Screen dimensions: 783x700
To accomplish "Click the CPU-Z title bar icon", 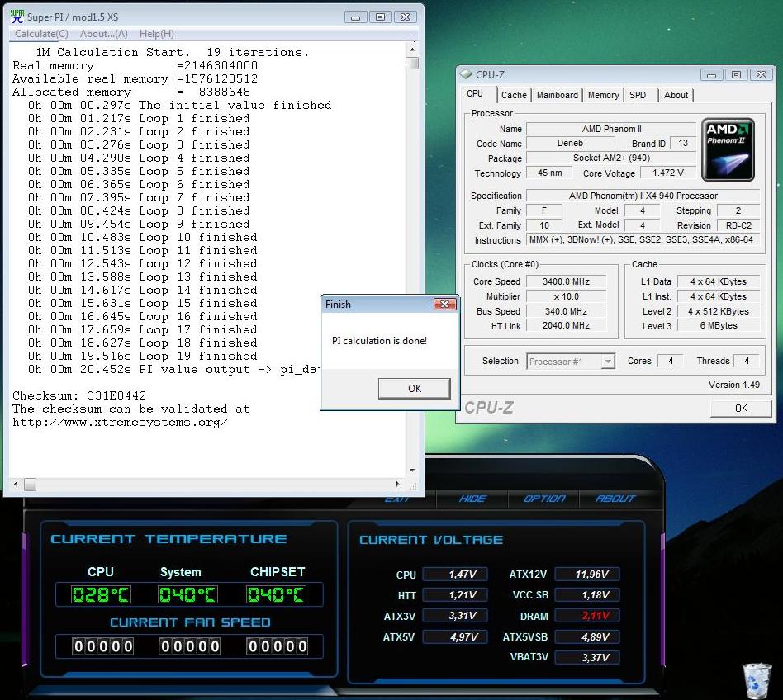I will 466,74.
